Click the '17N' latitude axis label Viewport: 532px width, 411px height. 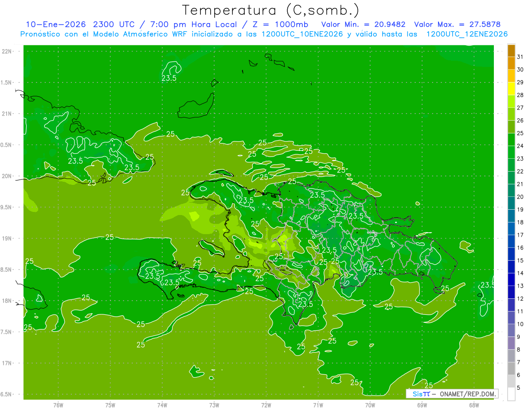(x=7, y=363)
